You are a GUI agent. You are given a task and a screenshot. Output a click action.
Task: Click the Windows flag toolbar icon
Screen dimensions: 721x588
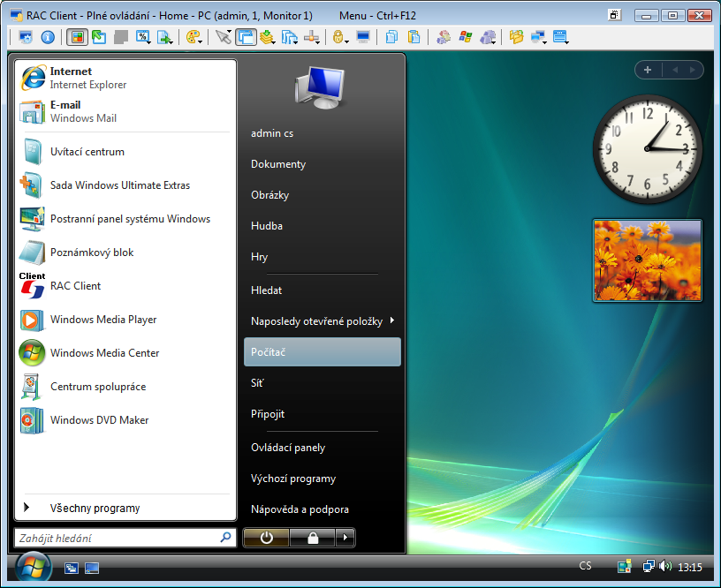[x=466, y=37]
